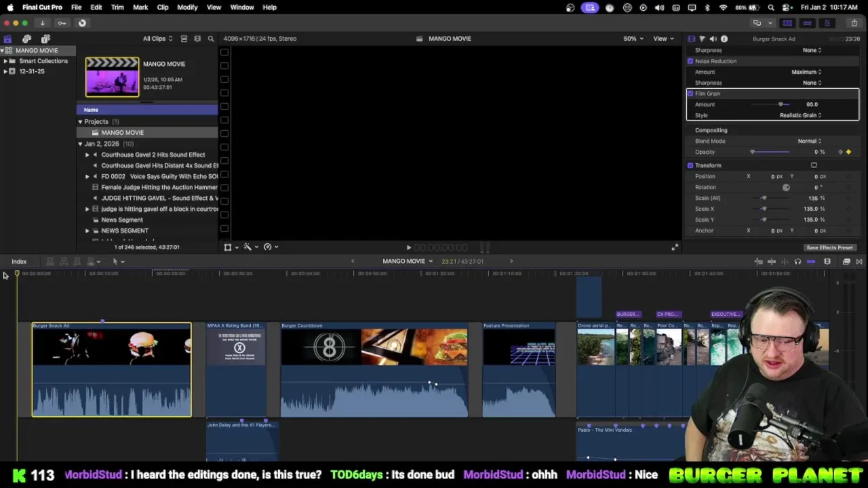Screen dimensions: 868x488
Task: Show the Libraries sidebar clapper icon
Action: (x=7, y=39)
